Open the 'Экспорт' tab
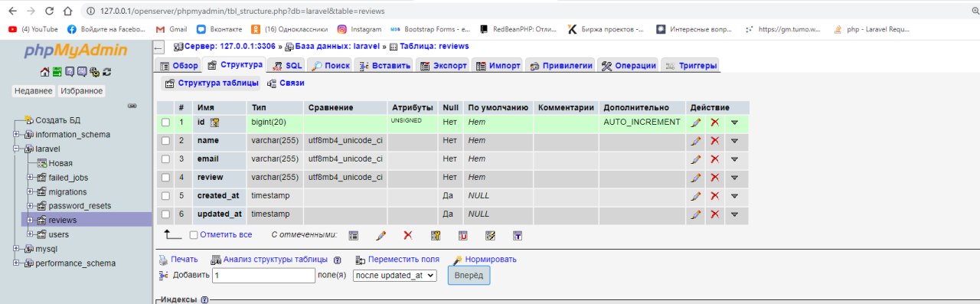The image size is (980, 304). [444, 66]
